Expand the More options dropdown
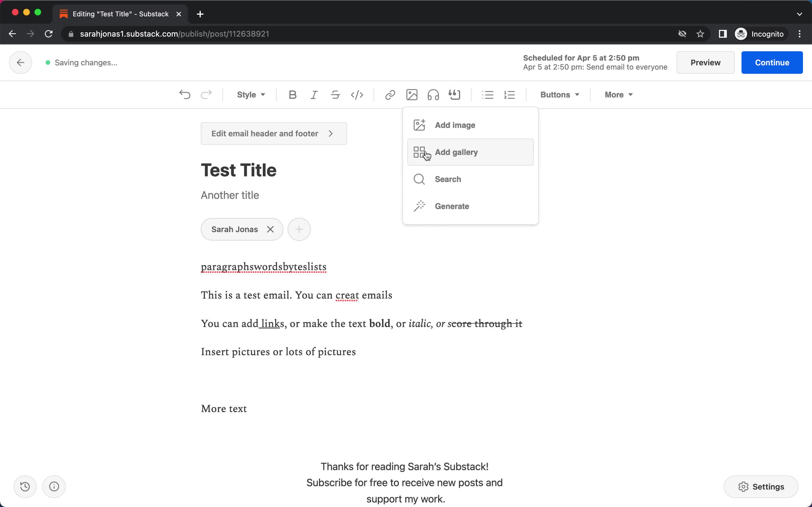Viewport: 812px width, 507px height. tap(618, 95)
